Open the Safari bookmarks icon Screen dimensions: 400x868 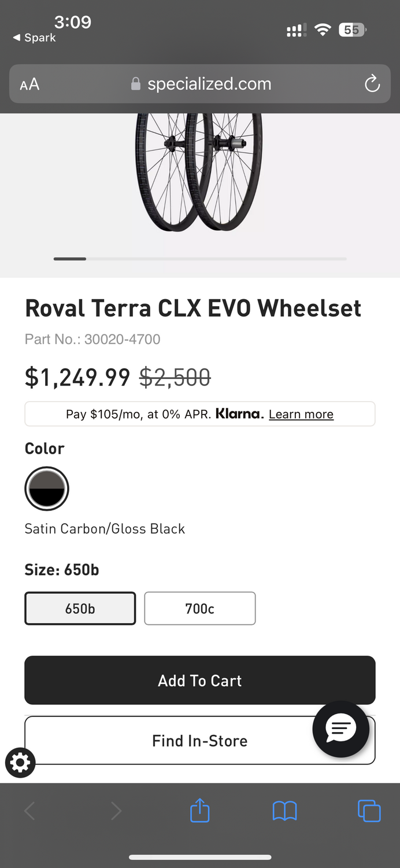(284, 811)
